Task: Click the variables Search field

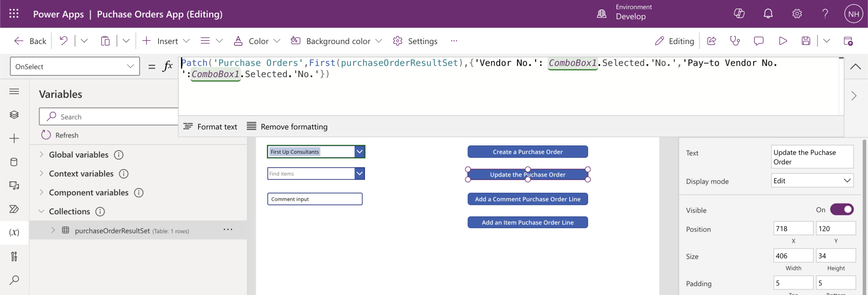Action: click(113, 116)
